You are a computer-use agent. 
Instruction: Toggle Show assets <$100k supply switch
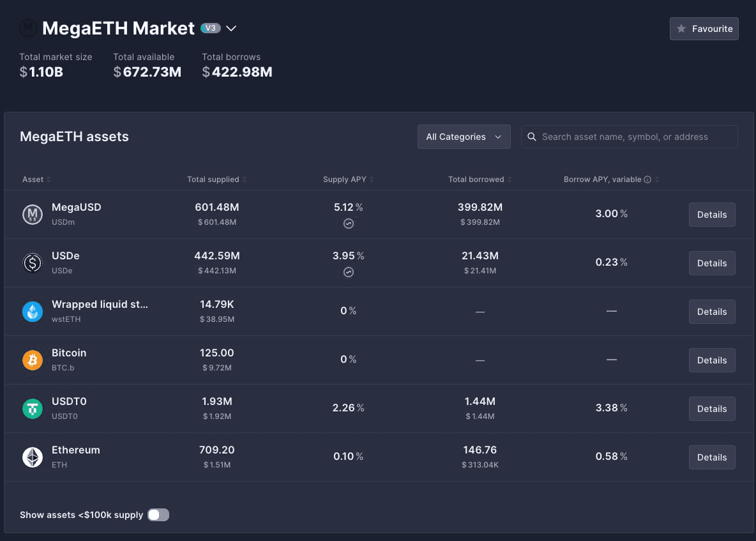pos(158,515)
